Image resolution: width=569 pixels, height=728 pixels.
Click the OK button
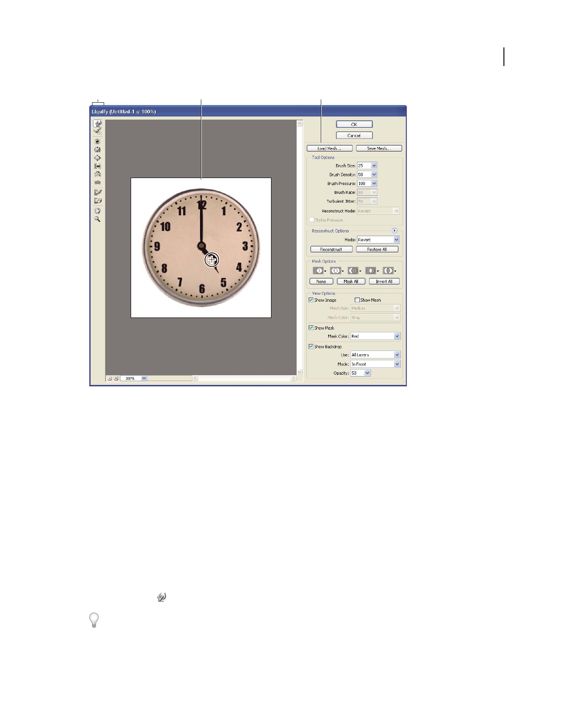[354, 124]
